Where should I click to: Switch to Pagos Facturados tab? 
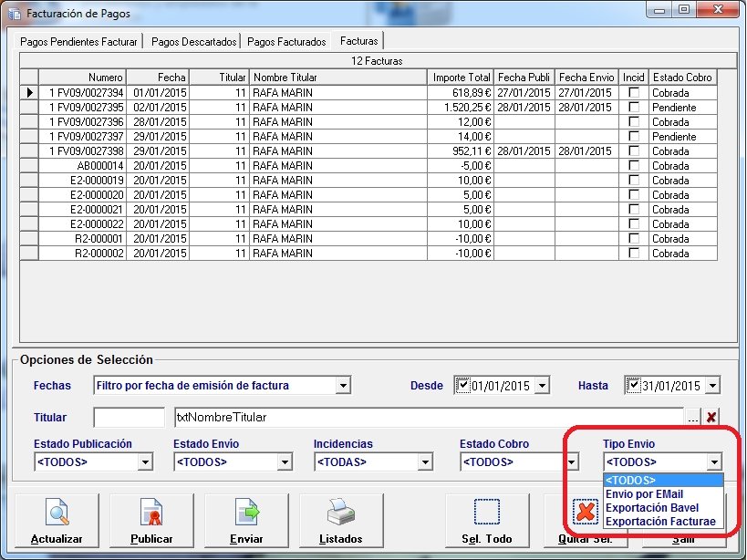click(x=286, y=42)
